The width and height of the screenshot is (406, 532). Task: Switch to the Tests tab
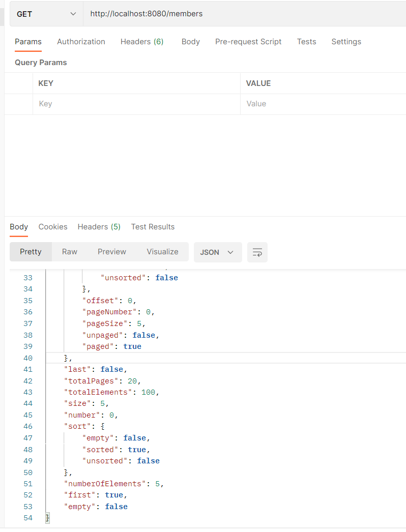click(x=306, y=42)
